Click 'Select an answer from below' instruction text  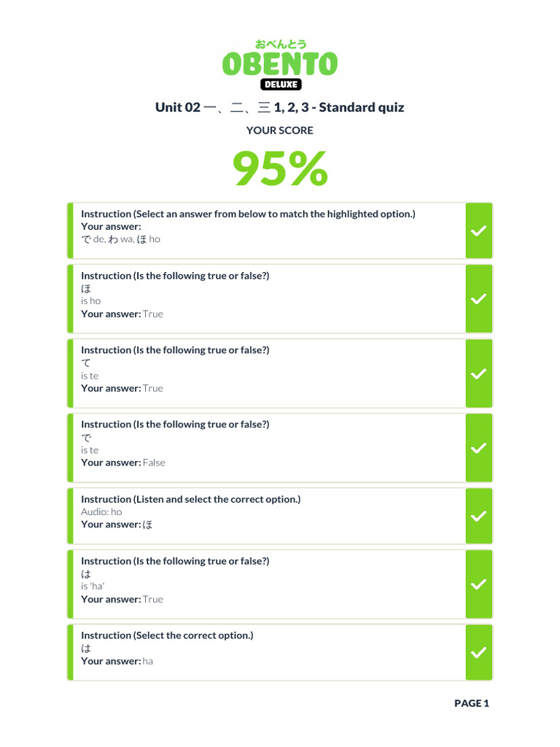pyautogui.click(x=248, y=214)
